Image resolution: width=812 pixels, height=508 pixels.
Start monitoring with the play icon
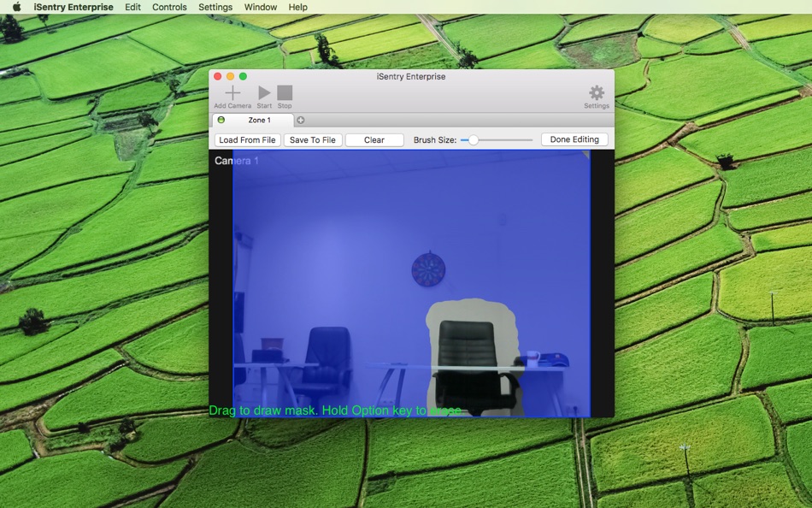pyautogui.click(x=264, y=92)
